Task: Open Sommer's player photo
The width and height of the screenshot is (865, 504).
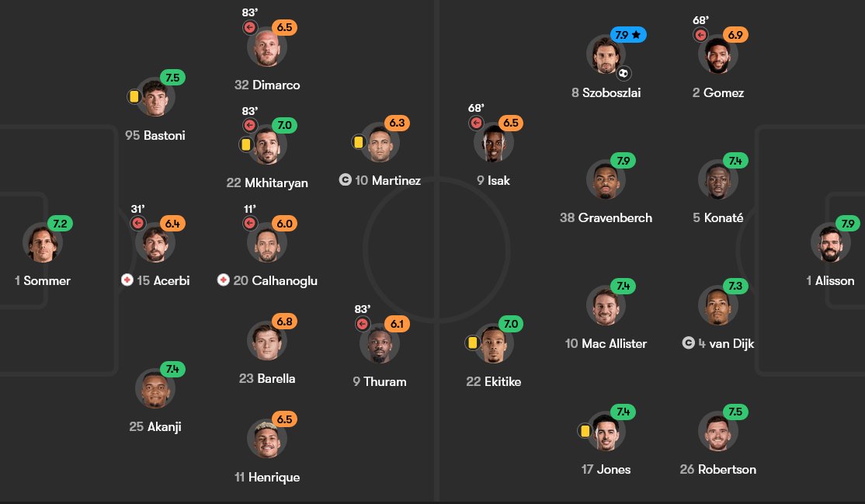Action: [43, 242]
